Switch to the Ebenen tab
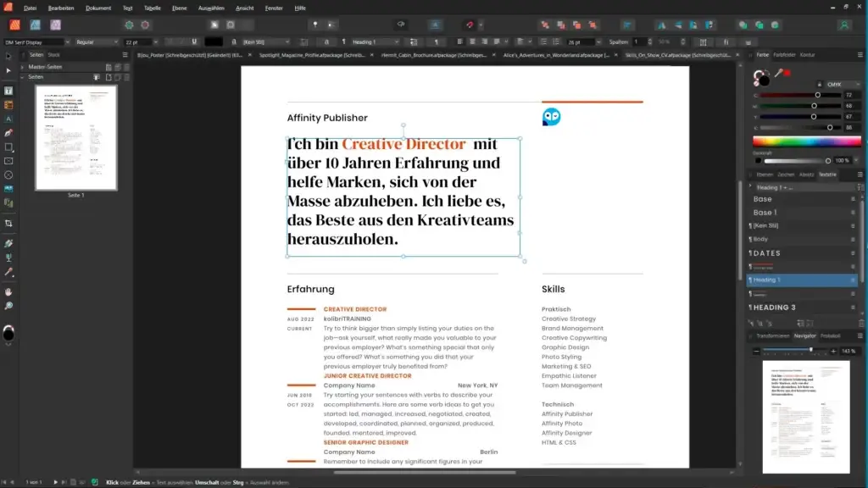Image resolution: width=868 pixels, height=488 pixels. click(x=765, y=175)
